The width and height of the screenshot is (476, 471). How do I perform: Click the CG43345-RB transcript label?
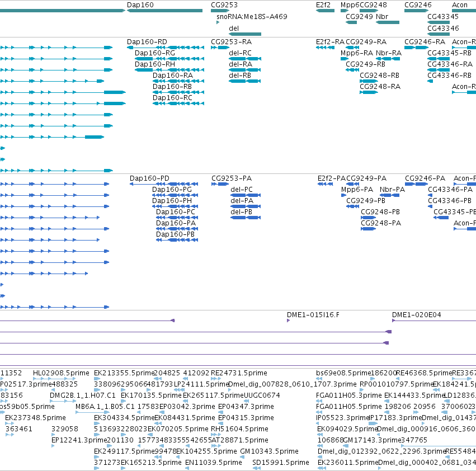[x=449, y=53]
